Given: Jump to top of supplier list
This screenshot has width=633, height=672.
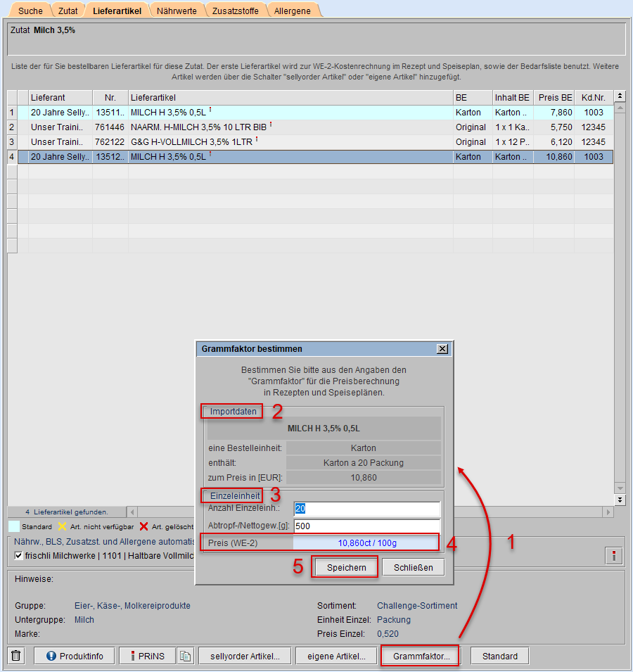Looking at the screenshot, I should pos(620,96).
